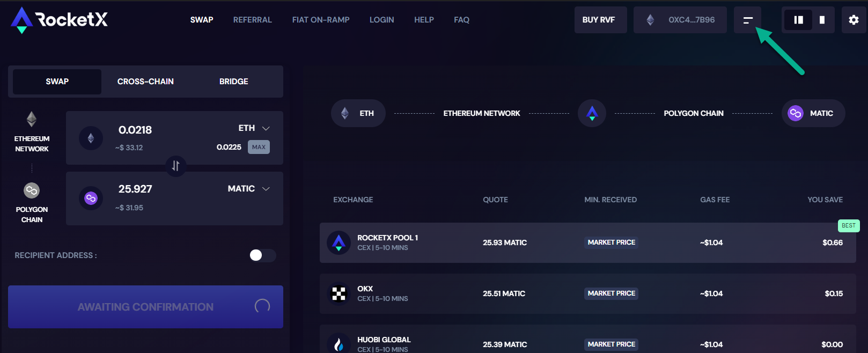Click 25.93 MATIC quote value
Image resolution: width=868 pixels, height=353 pixels.
coord(505,242)
